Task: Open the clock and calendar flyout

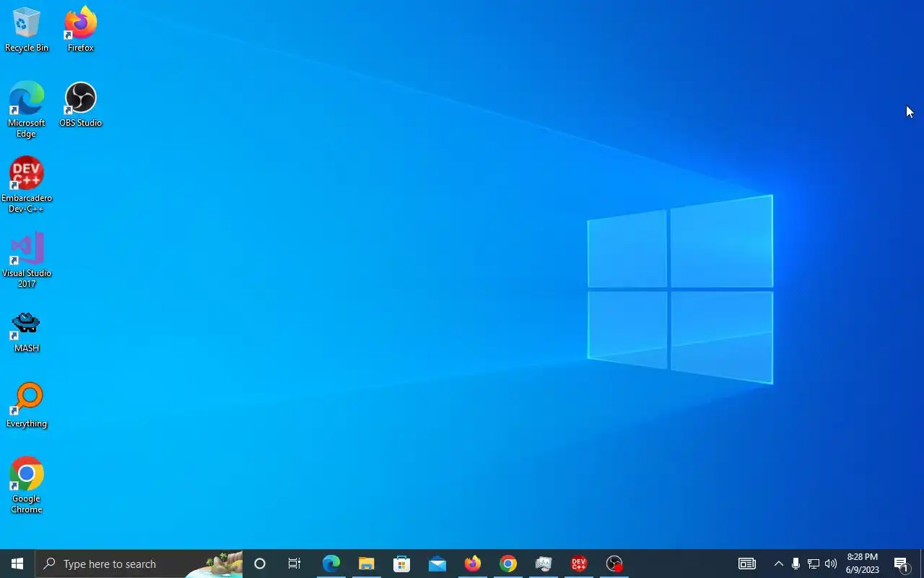Action: [863, 564]
